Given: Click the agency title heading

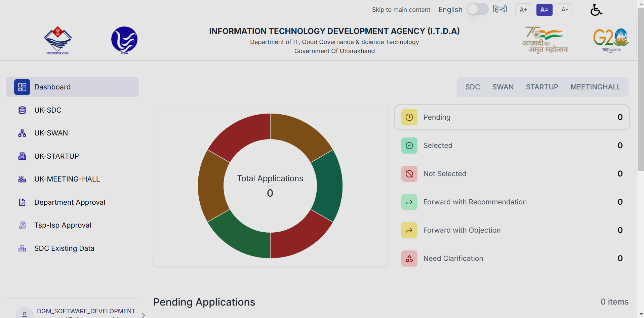Looking at the screenshot, I should [x=334, y=31].
